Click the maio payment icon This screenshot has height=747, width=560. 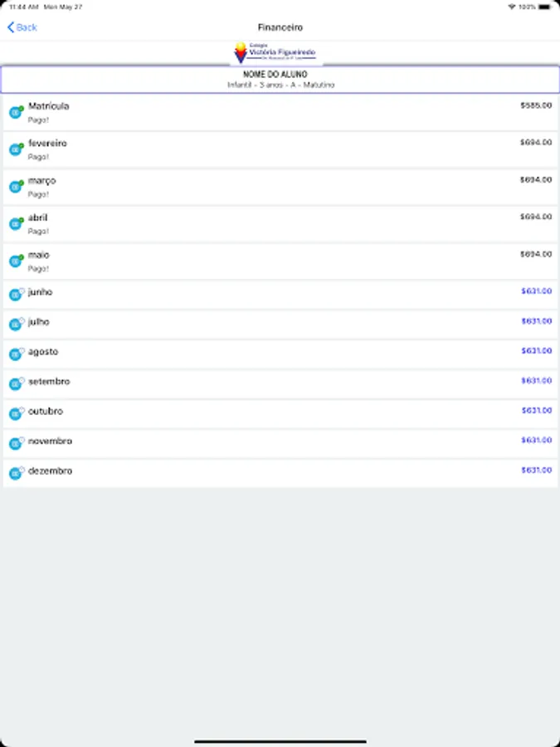pyautogui.click(x=17, y=261)
